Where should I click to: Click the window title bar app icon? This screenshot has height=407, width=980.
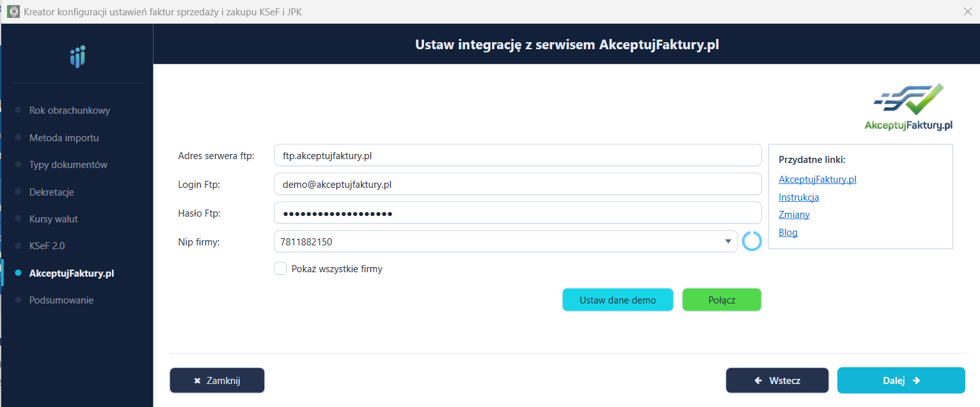13,12
